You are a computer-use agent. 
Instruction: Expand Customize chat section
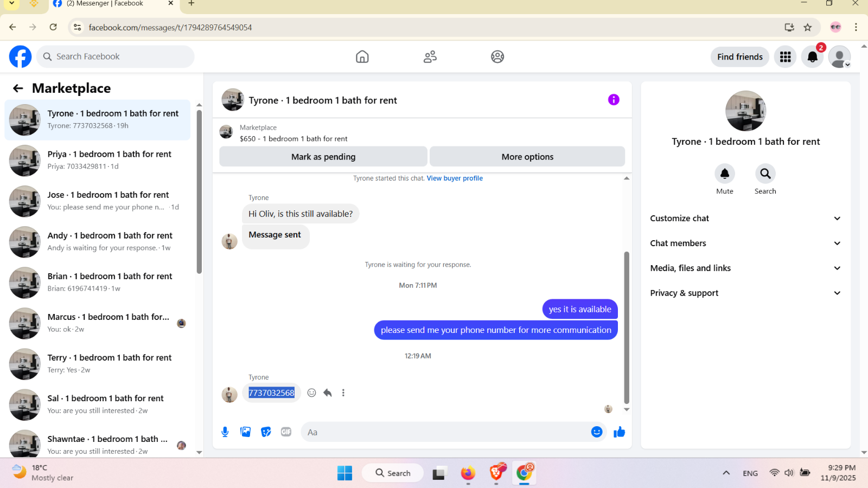point(745,219)
